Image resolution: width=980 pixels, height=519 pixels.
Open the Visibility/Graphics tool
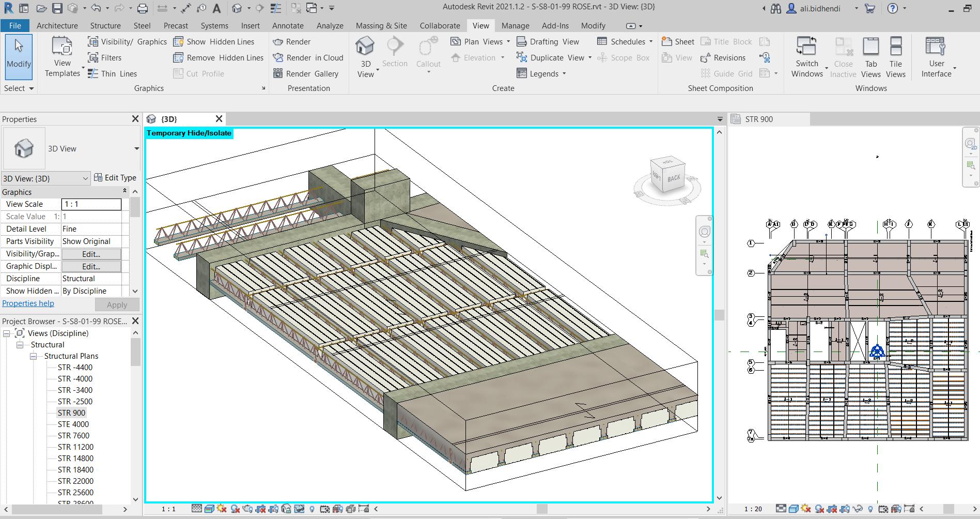(x=127, y=42)
